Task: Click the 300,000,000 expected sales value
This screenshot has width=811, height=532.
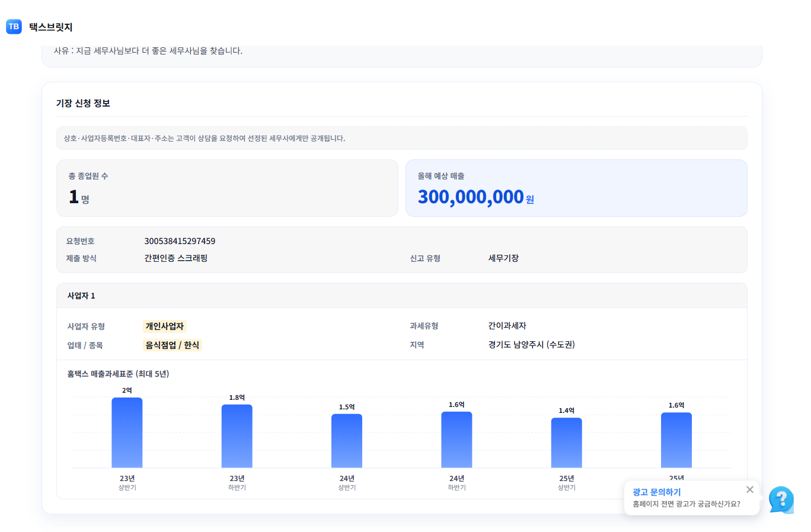Action: (x=471, y=197)
